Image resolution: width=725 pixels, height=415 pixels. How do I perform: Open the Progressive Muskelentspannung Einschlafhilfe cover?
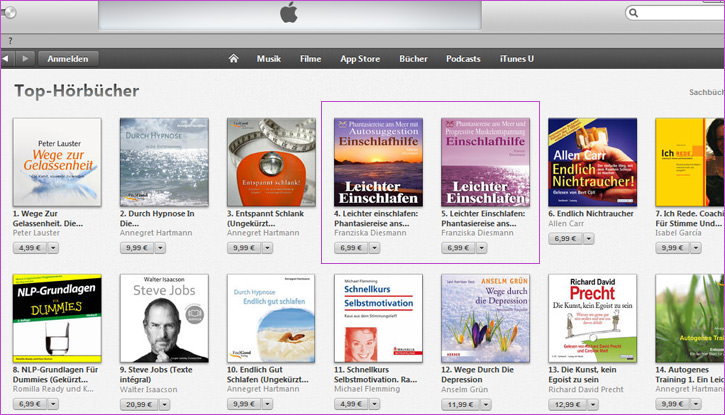[x=485, y=162]
